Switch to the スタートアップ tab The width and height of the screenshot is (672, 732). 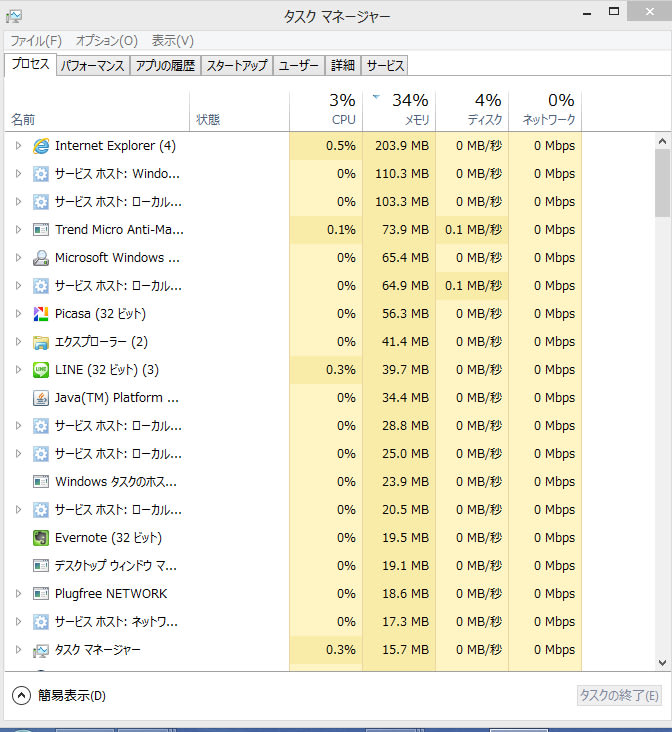(x=237, y=65)
